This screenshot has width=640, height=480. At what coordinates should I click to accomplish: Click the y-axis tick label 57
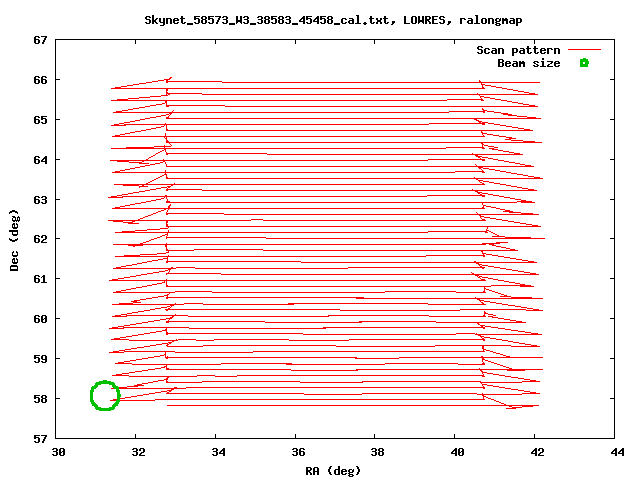click(x=40, y=439)
